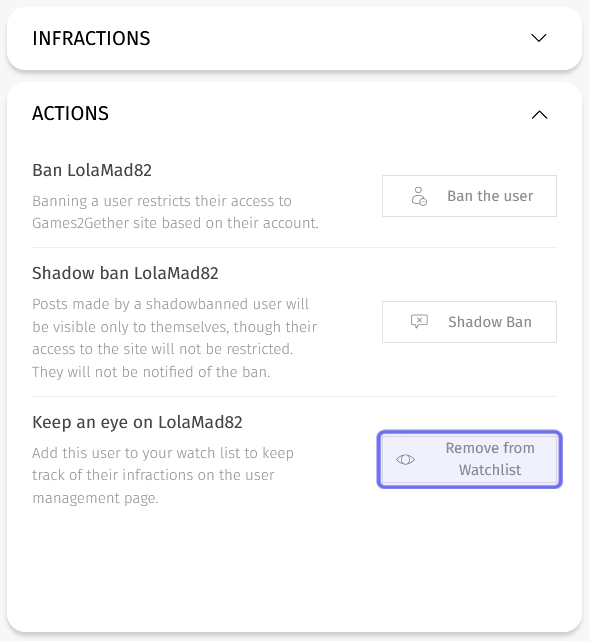The height and width of the screenshot is (641, 589).
Task: Click the watchlist eye icon
Action: point(405,460)
